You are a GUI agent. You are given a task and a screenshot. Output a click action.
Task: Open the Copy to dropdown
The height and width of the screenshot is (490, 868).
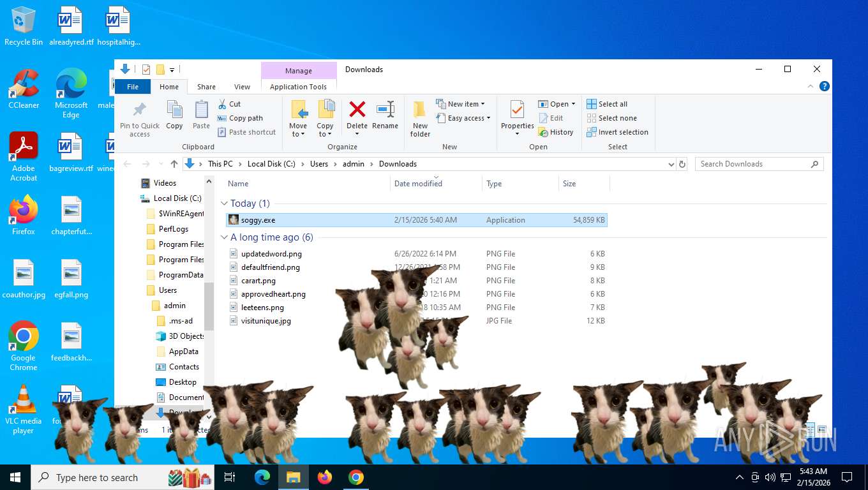[325, 119]
